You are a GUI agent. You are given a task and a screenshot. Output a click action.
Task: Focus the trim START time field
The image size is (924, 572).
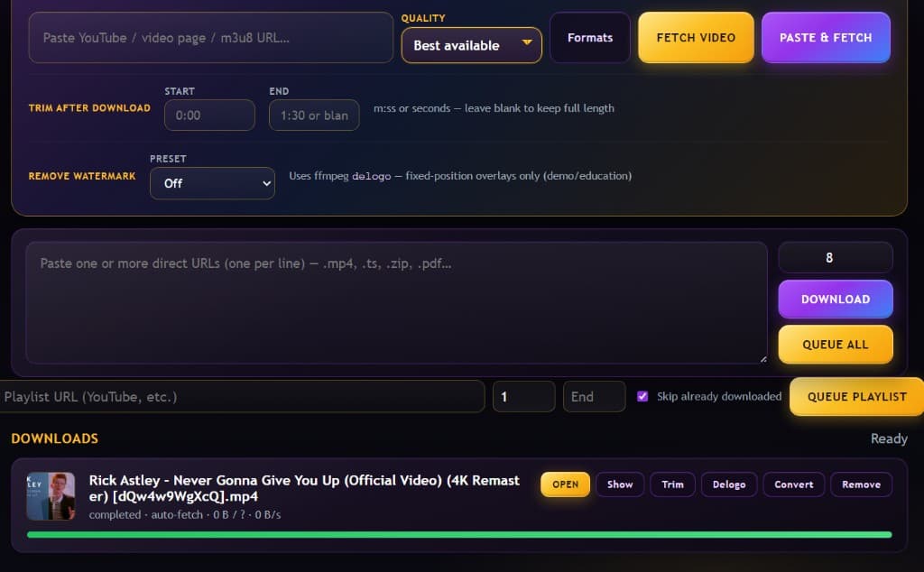tap(209, 115)
